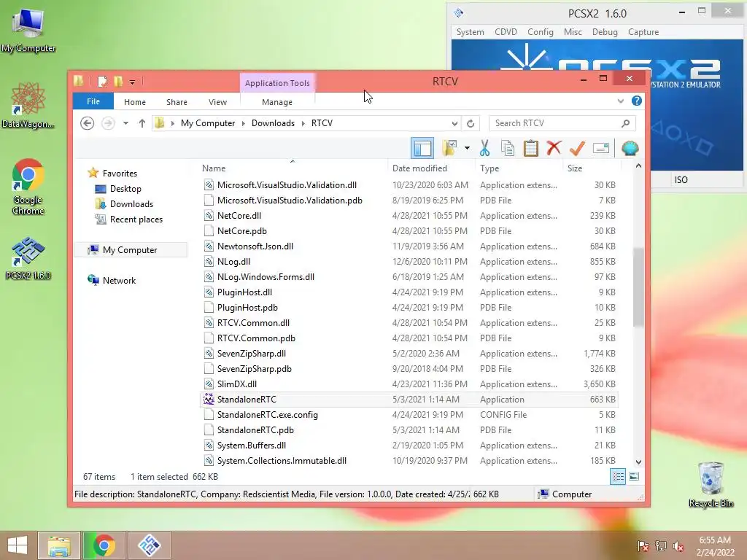
Task: Click quick access Properties icon in title bar
Action: click(102, 82)
